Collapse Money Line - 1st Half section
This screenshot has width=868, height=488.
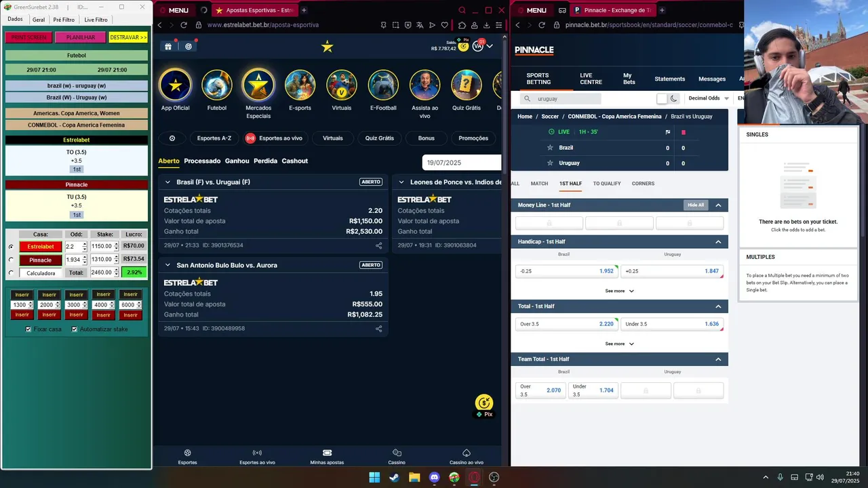(x=718, y=205)
